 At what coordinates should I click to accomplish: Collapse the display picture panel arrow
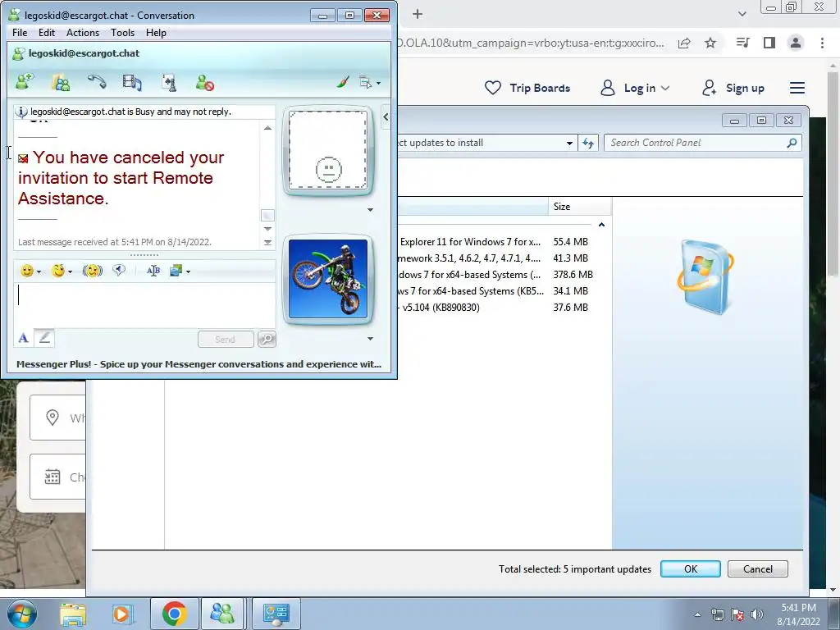(386, 116)
